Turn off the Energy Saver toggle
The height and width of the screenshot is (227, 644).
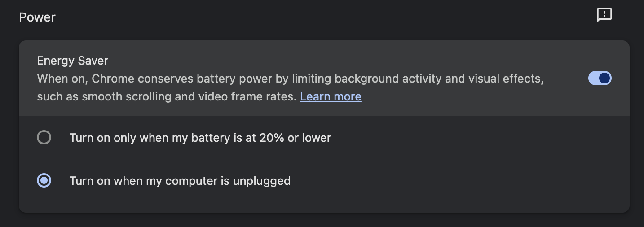pos(600,79)
